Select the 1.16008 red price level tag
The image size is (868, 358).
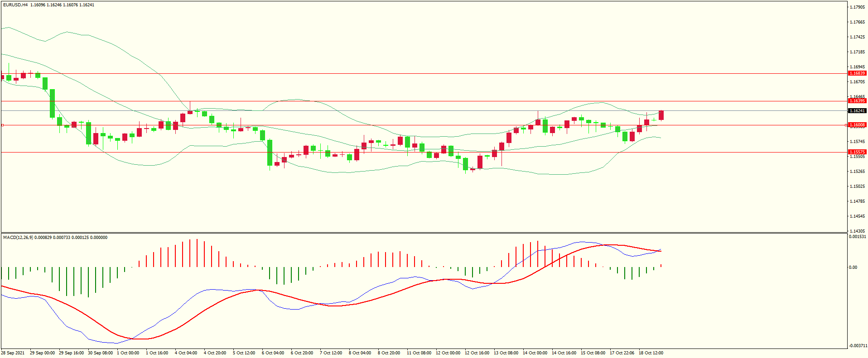click(x=857, y=125)
